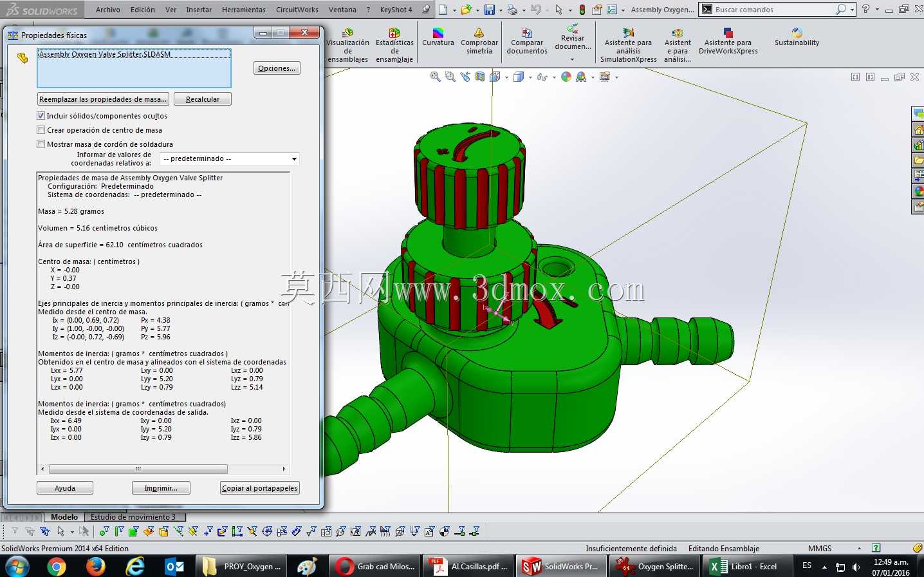This screenshot has height=577, width=924.
Task: Expand the Open file dropdown arrow
Action: click(x=477, y=10)
